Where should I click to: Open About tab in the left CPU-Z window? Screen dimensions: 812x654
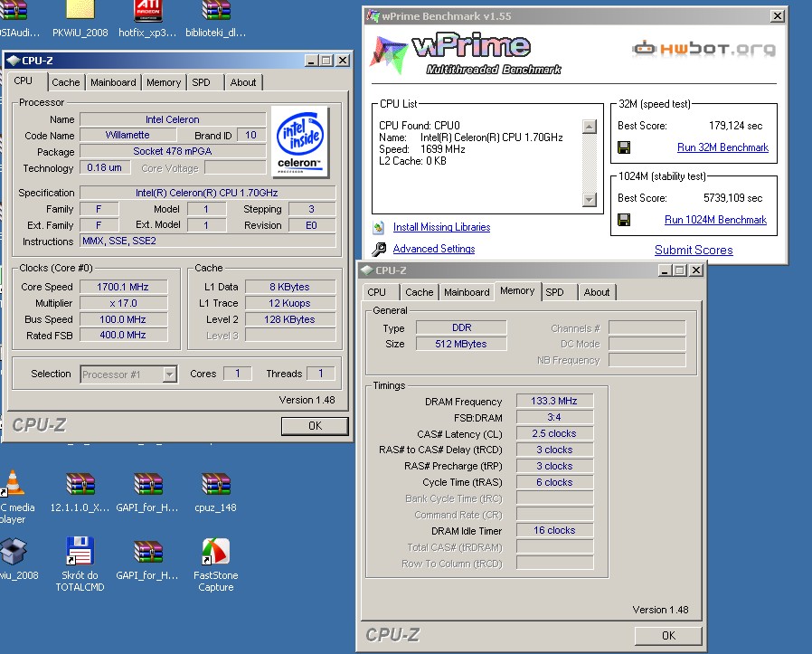pyautogui.click(x=243, y=82)
